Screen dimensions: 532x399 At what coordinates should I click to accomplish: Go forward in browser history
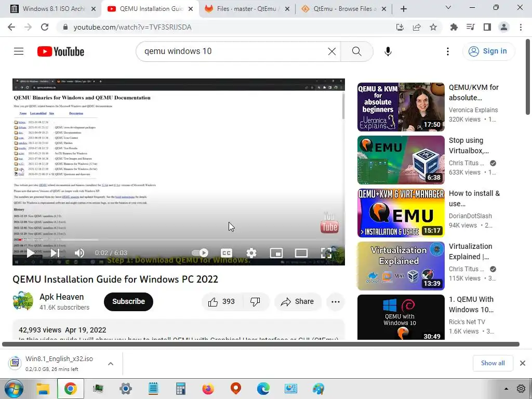point(28,27)
